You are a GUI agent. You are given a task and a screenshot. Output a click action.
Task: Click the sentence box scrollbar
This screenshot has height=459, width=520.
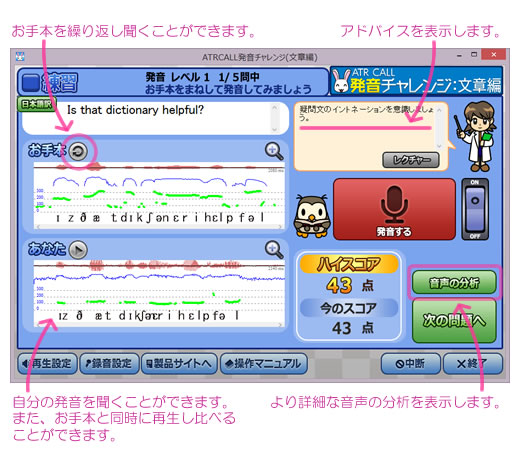[274, 118]
